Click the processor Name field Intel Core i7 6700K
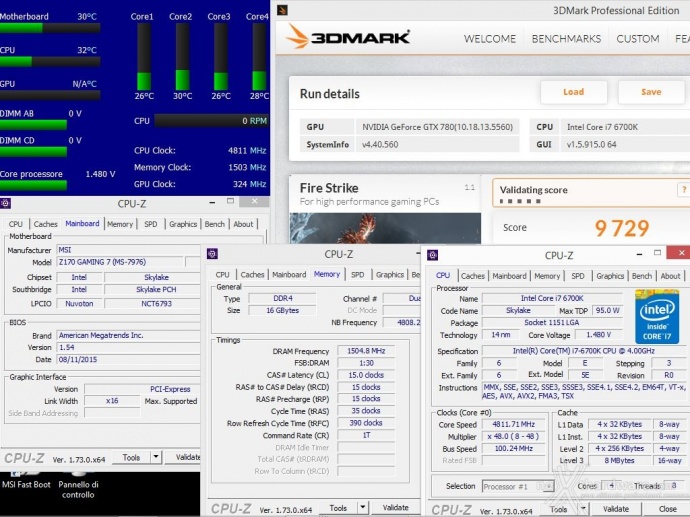This screenshot has width=690, height=517. [x=552, y=298]
